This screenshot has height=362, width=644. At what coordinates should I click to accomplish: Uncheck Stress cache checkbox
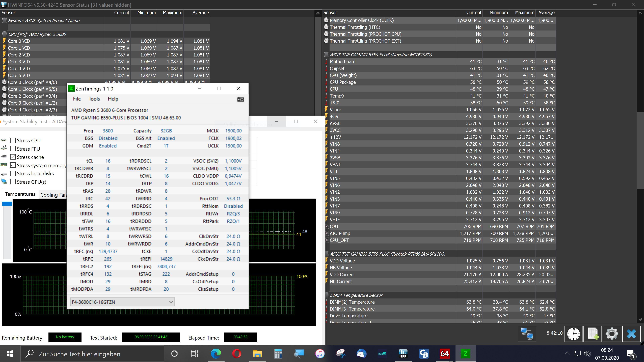point(13,157)
